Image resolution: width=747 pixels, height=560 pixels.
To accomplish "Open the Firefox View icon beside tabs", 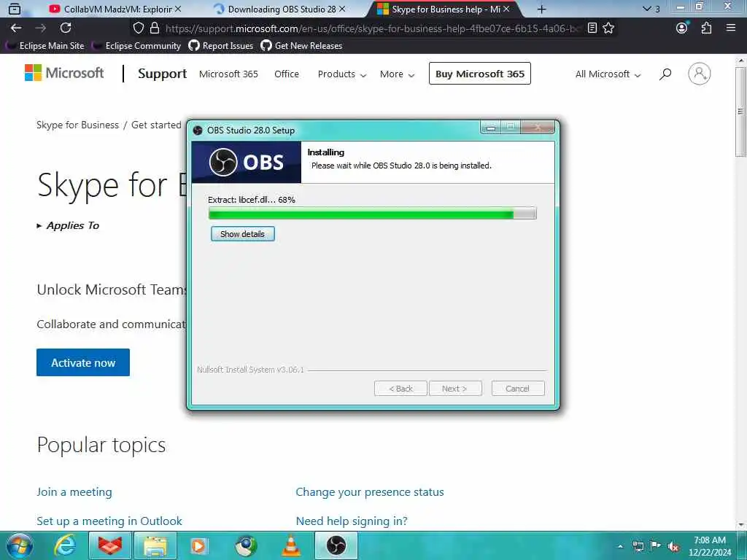I will click(x=15, y=9).
